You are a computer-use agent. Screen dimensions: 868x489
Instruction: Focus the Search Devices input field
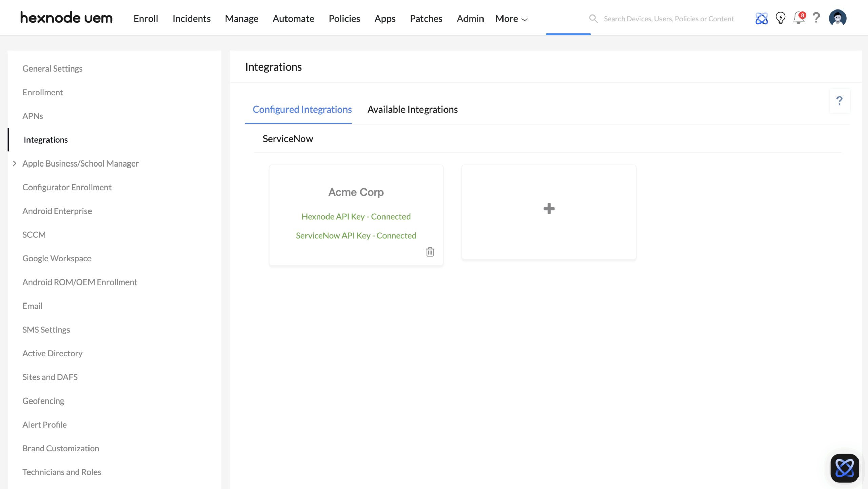click(669, 19)
